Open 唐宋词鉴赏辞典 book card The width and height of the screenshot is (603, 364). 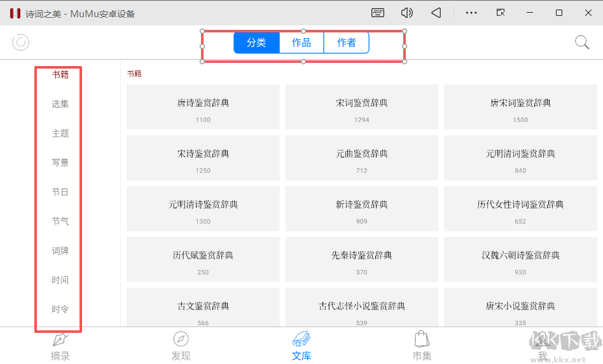coord(520,107)
